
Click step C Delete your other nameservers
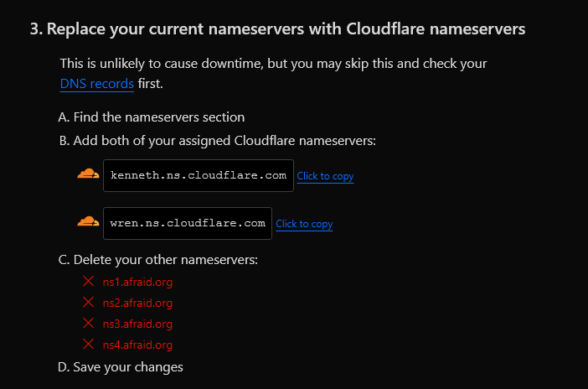coord(158,260)
